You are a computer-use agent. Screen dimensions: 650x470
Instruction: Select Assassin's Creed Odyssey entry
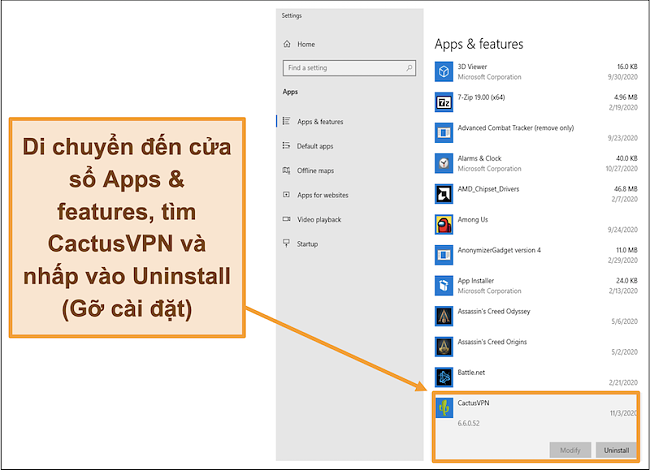(x=494, y=311)
